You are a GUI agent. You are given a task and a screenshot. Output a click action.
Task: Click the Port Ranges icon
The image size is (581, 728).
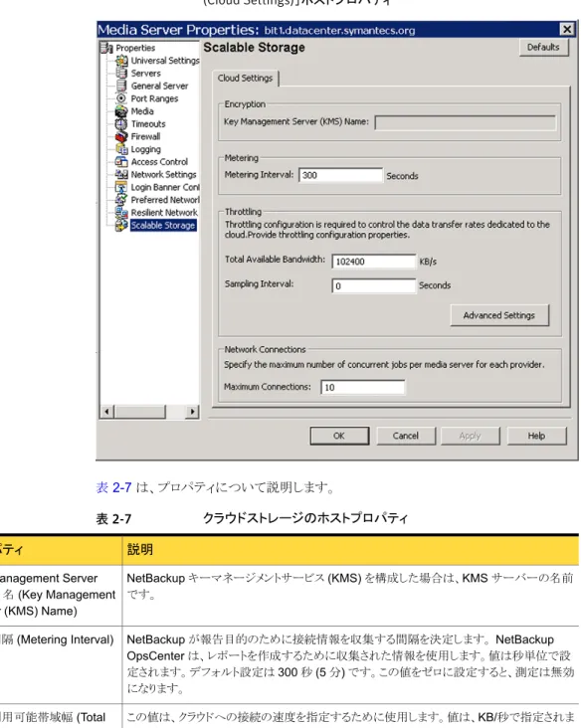[x=121, y=98]
